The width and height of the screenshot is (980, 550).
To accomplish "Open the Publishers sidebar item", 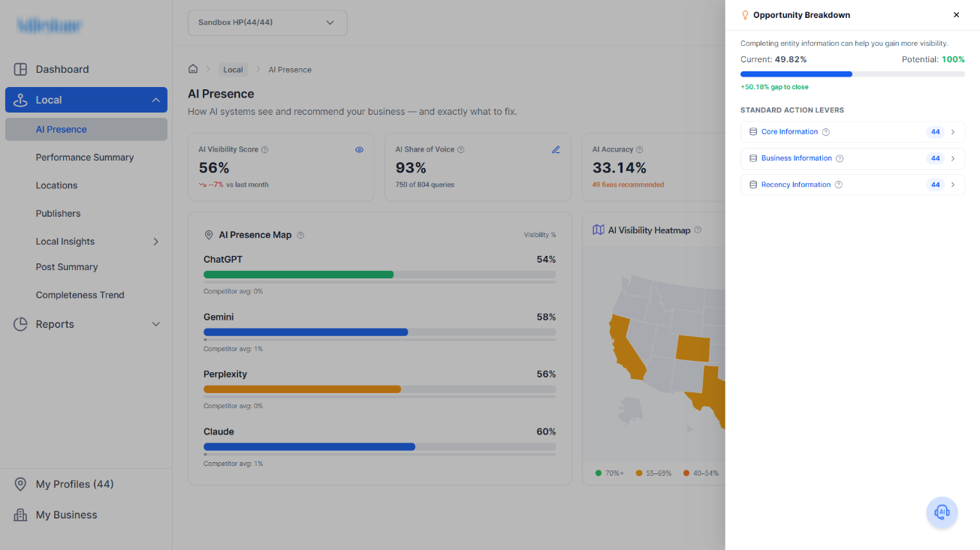I will pos(58,214).
